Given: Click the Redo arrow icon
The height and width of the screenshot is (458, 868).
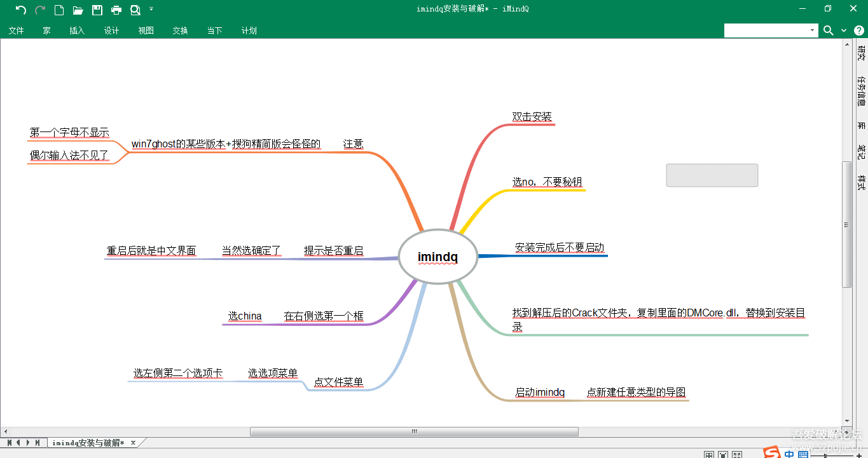Looking at the screenshot, I should pyautogui.click(x=40, y=10).
